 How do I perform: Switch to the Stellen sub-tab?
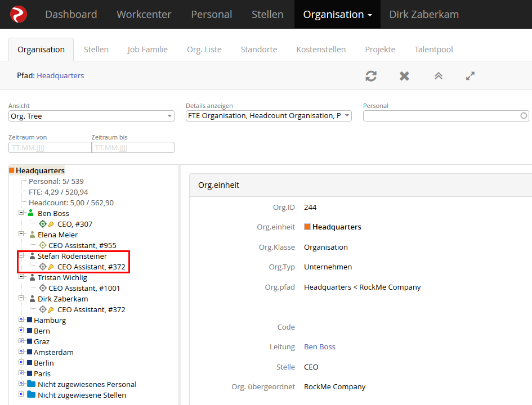coord(96,49)
